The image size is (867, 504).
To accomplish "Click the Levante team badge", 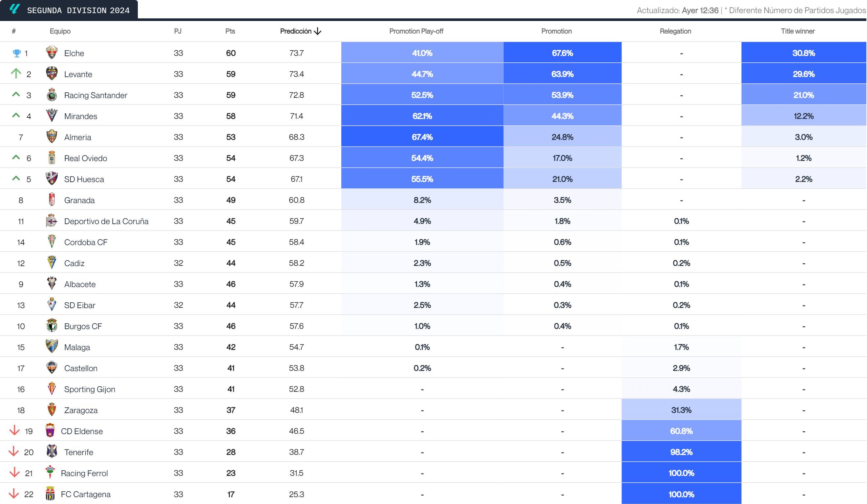I will [x=52, y=73].
